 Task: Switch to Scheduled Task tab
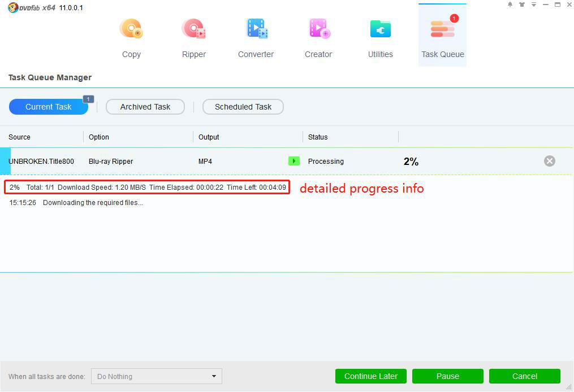click(243, 107)
